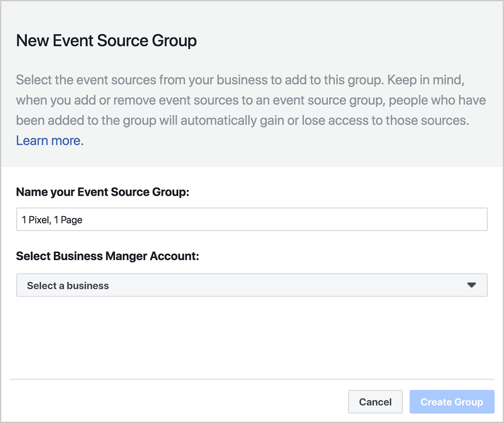Click the 'Name your Event Source Group:' label
Screen dimensions: 504x423
(103, 192)
